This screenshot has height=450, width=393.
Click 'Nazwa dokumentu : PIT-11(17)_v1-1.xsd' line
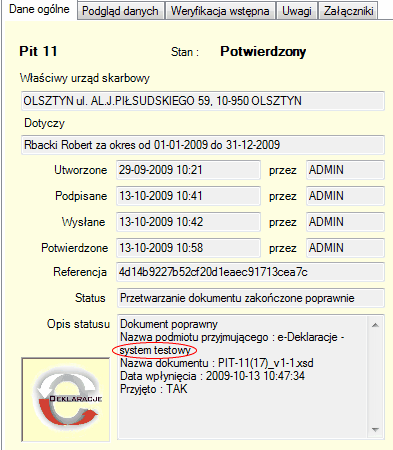217,363
